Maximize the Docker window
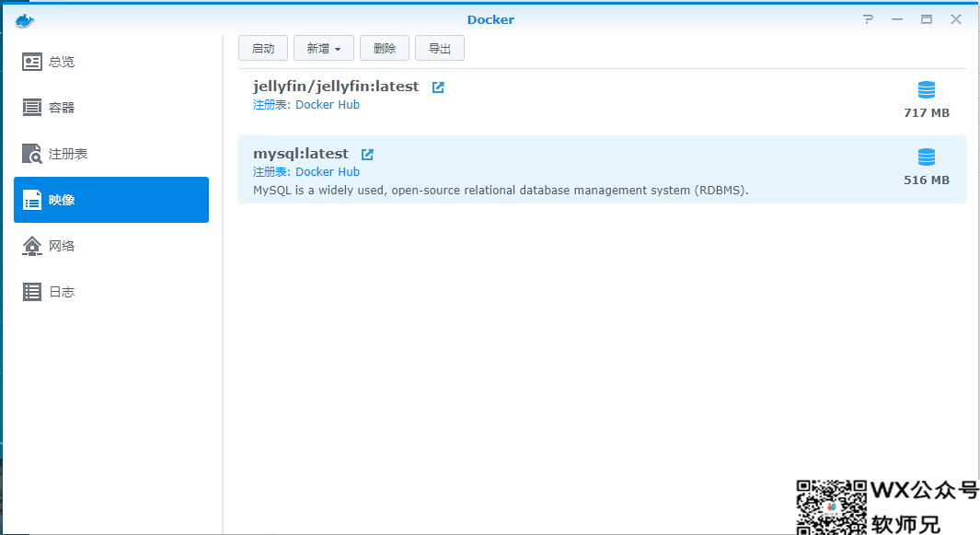This screenshot has width=980, height=535. coord(927,19)
